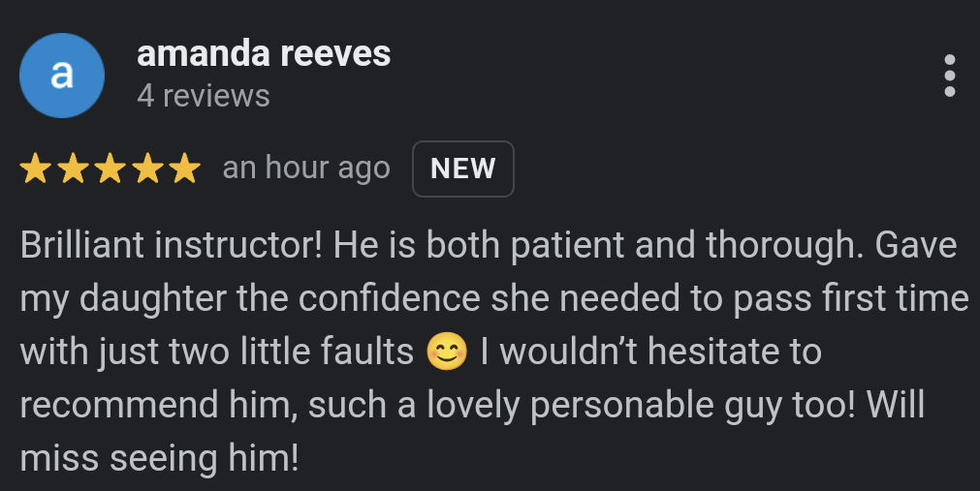Click the third gold rating star

click(110, 169)
